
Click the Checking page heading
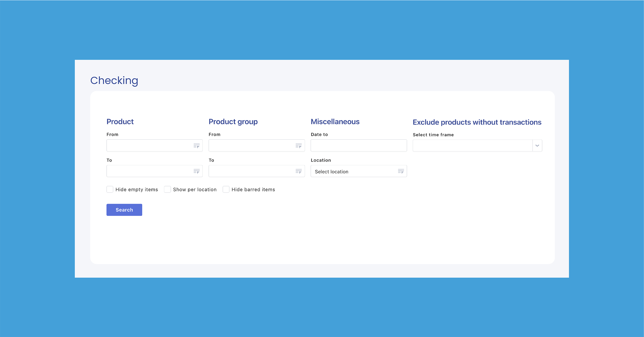(114, 81)
